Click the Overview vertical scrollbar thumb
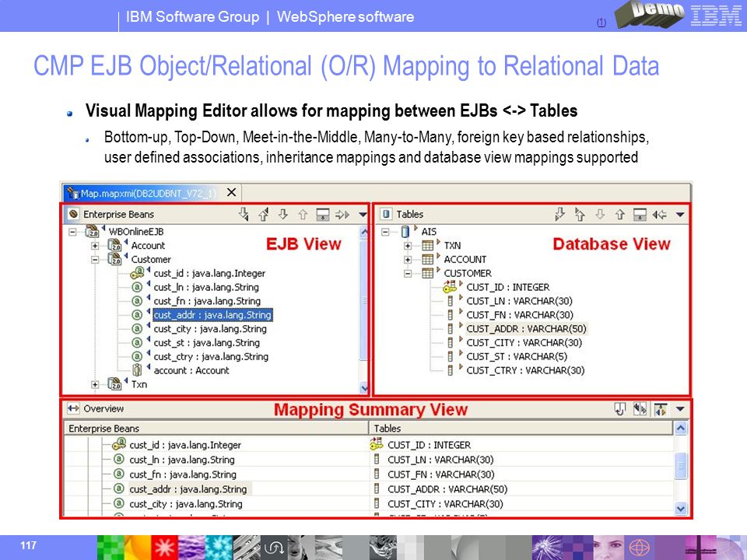The height and width of the screenshot is (560, 747). 681,466
